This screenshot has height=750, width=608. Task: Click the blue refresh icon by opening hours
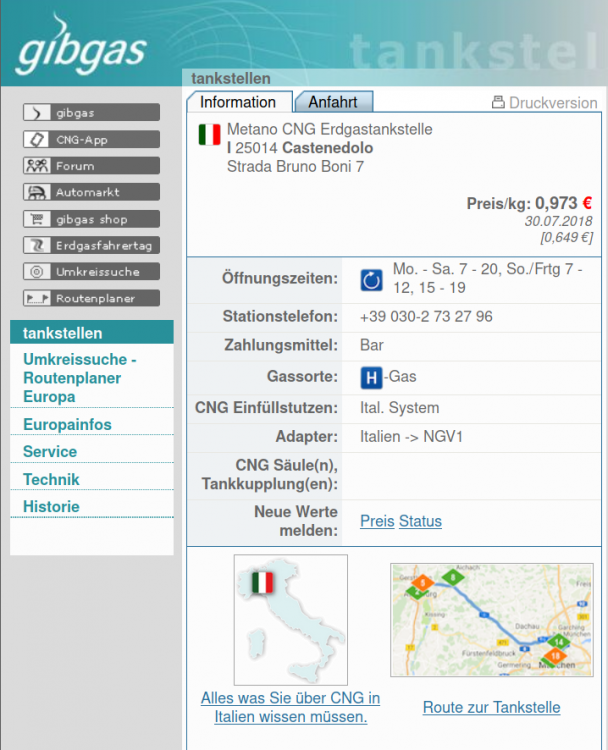pos(371,280)
